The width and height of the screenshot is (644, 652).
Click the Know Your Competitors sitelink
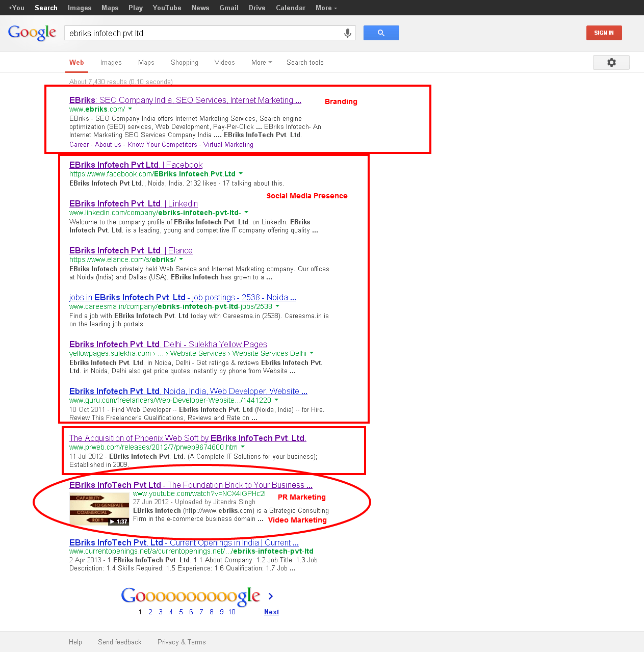click(162, 144)
